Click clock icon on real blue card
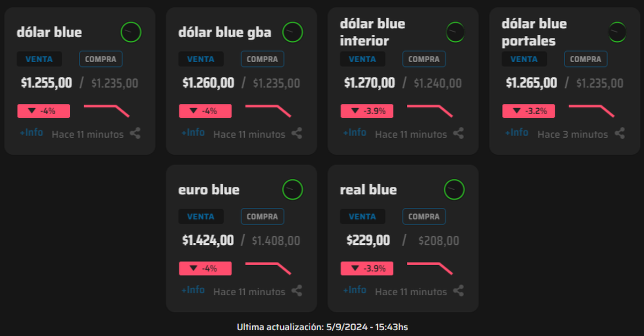 click(454, 190)
